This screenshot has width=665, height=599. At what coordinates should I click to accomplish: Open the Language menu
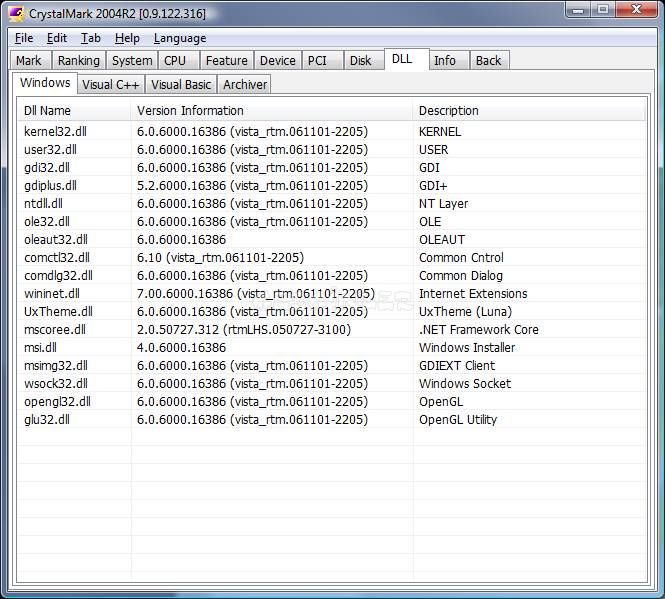(180, 38)
